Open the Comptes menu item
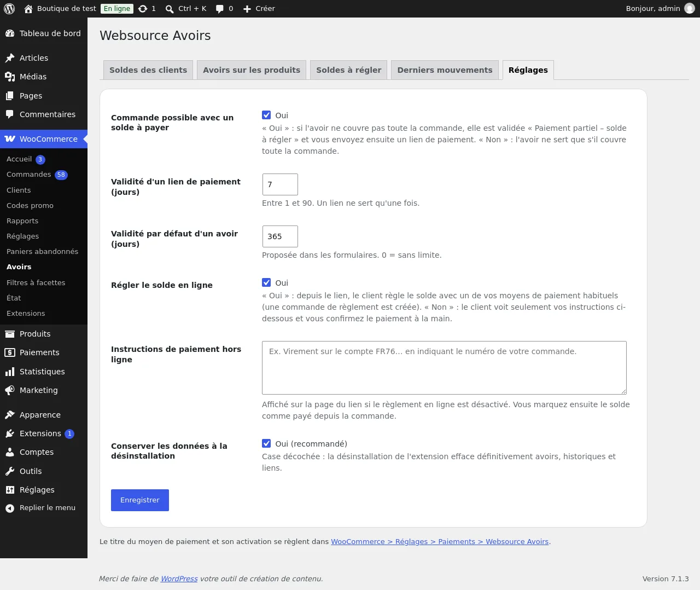This screenshot has height=590, width=700. point(44,452)
